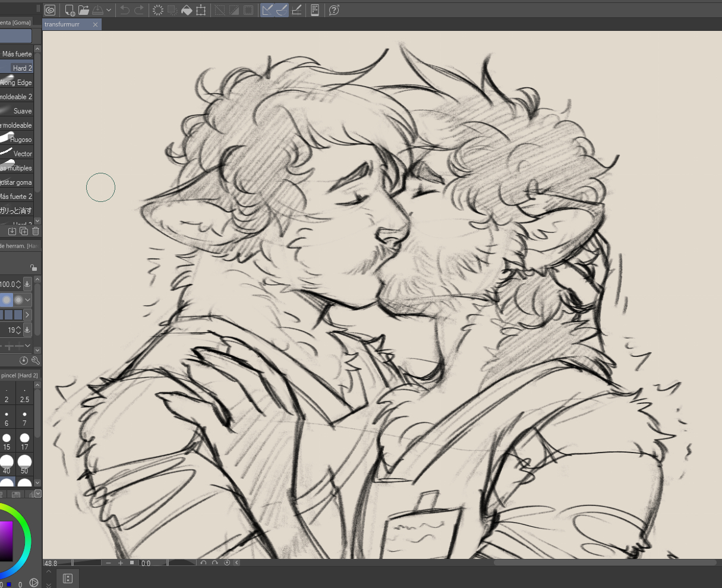The image size is (722, 588).
Task: Open Clip Studio launcher icon
Action: (51, 10)
